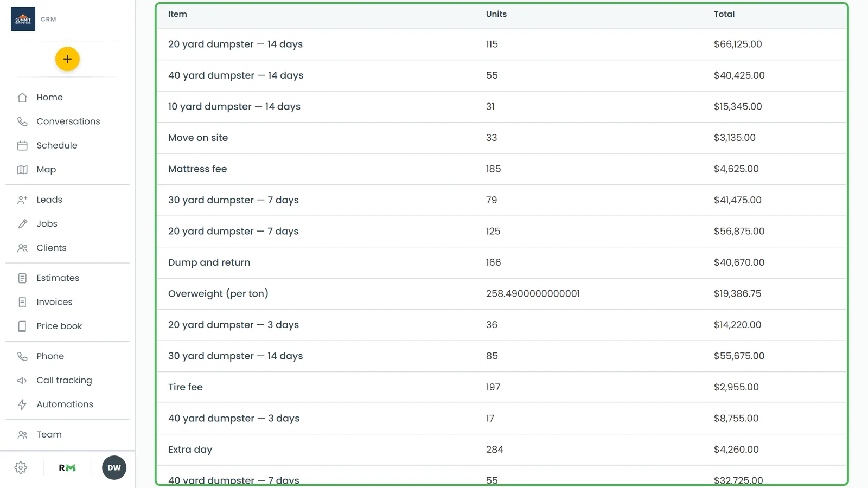Click total $41,475.00
Screen dimensions: 868x488
pyautogui.click(x=738, y=200)
